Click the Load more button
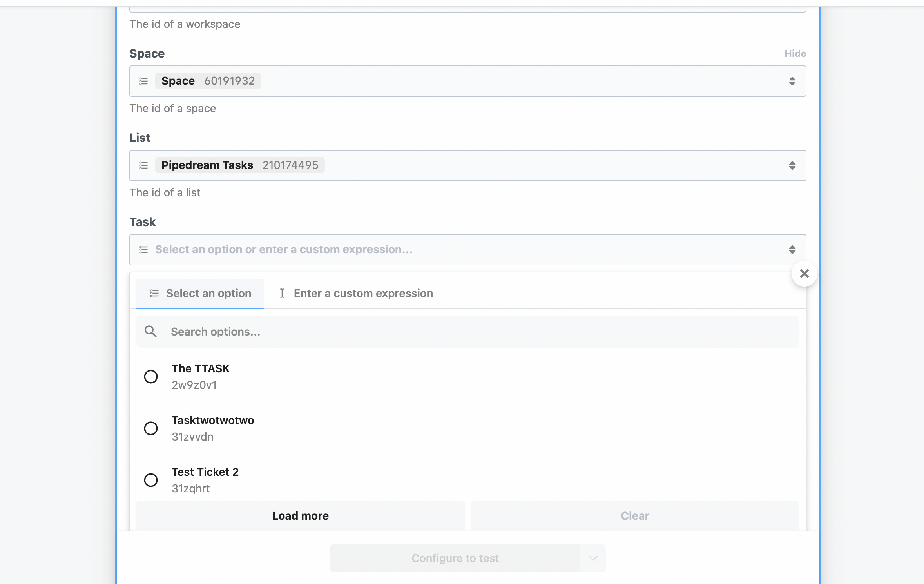The width and height of the screenshot is (924, 584). pyautogui.click(x=300, y=515)
